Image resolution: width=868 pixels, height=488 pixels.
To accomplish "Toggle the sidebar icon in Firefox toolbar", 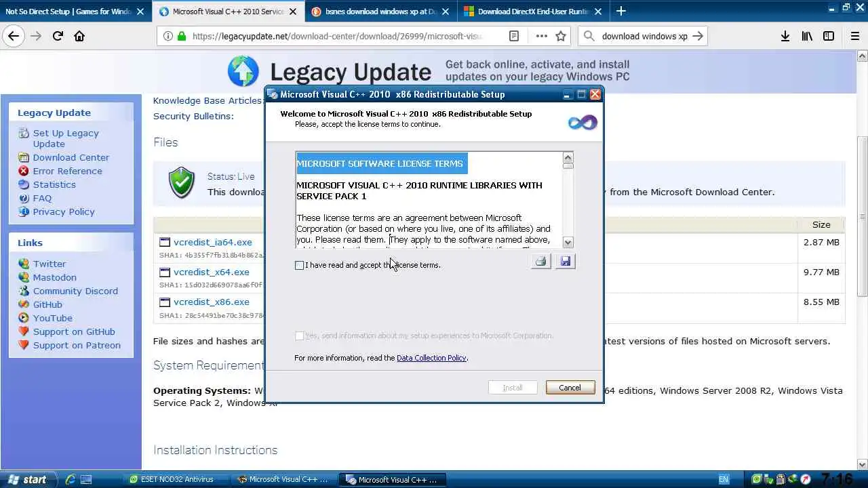I will click(829, 36).
